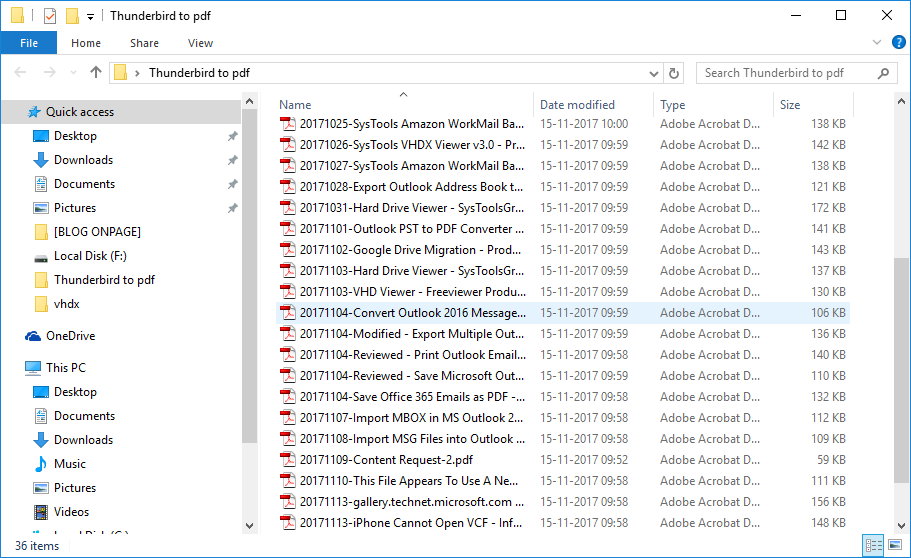The height and width of the screenshot is (558, 911).
Task: Open Help via the blue question icon
Action: pyautogui.click(x=898, y=42)
